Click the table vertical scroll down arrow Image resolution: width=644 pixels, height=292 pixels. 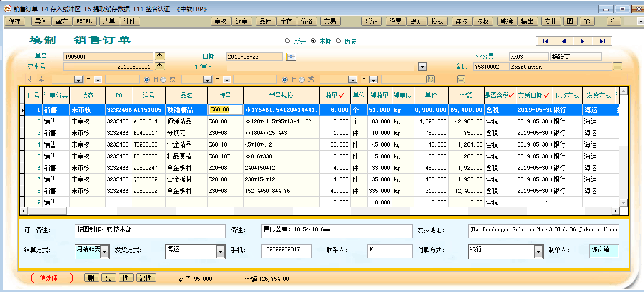point(624,202)
